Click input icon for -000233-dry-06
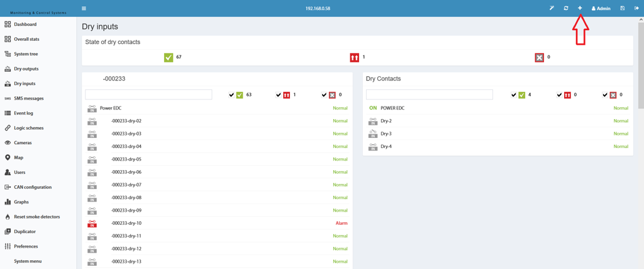This screenshot has height=269, width=644. [x=92, y=172]
